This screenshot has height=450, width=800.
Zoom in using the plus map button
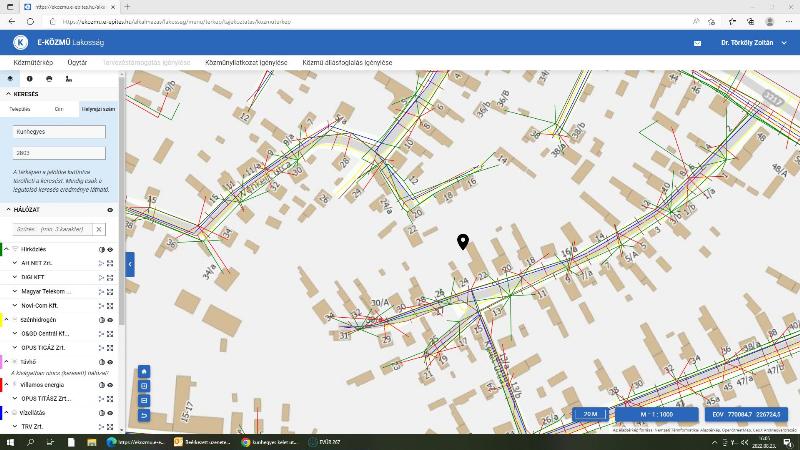tap(144, 385)
